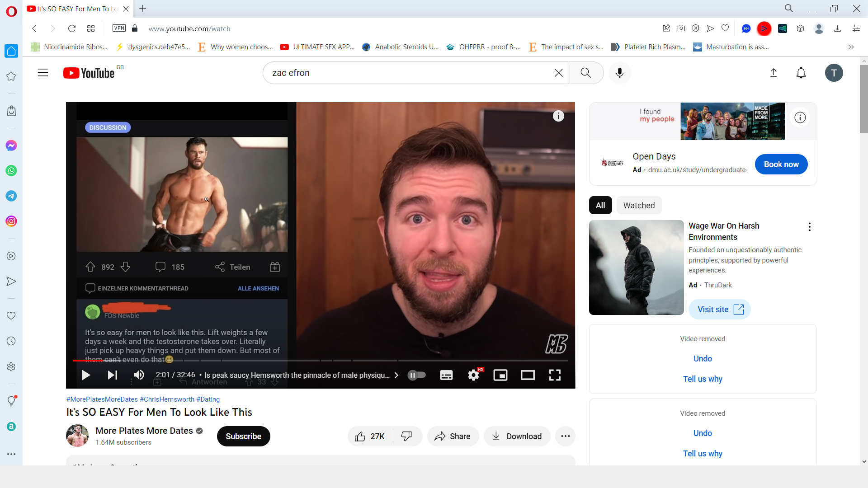
Task: Open the video info card
Action: coord(558,116)
